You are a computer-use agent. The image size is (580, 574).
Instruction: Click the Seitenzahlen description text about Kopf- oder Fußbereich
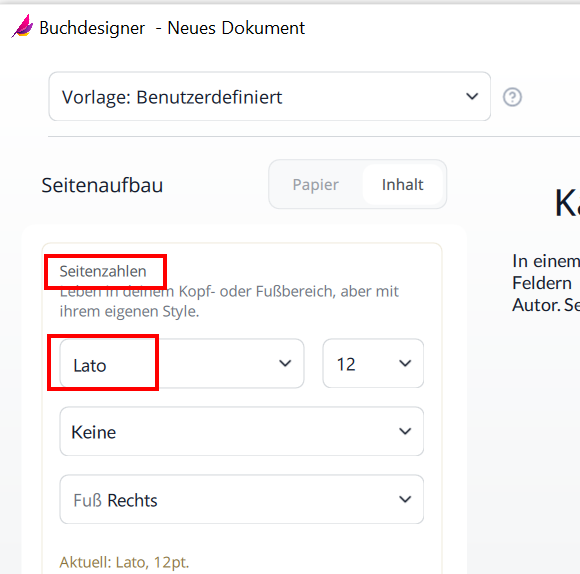coord(229,301)
